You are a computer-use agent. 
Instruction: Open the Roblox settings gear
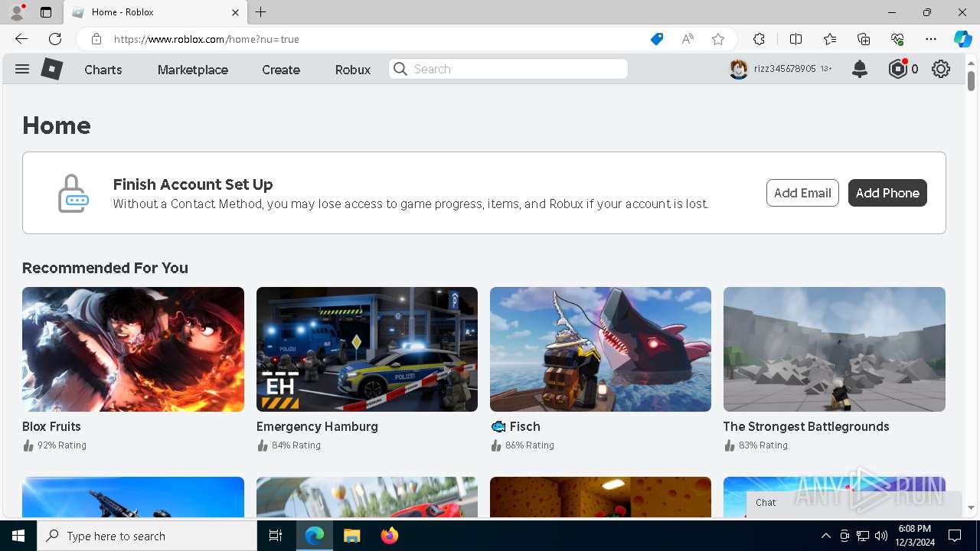pyautogui.click(x=941, y=69)
